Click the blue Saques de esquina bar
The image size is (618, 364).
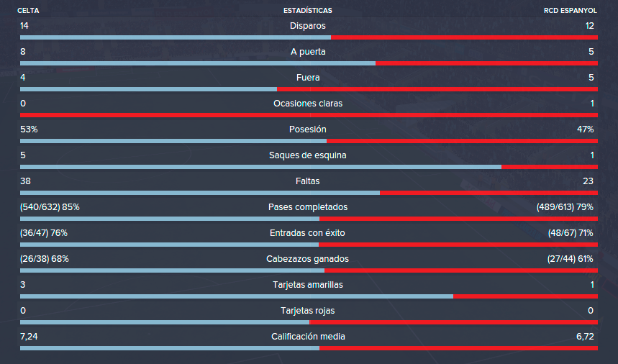click(x=260, y=167)
